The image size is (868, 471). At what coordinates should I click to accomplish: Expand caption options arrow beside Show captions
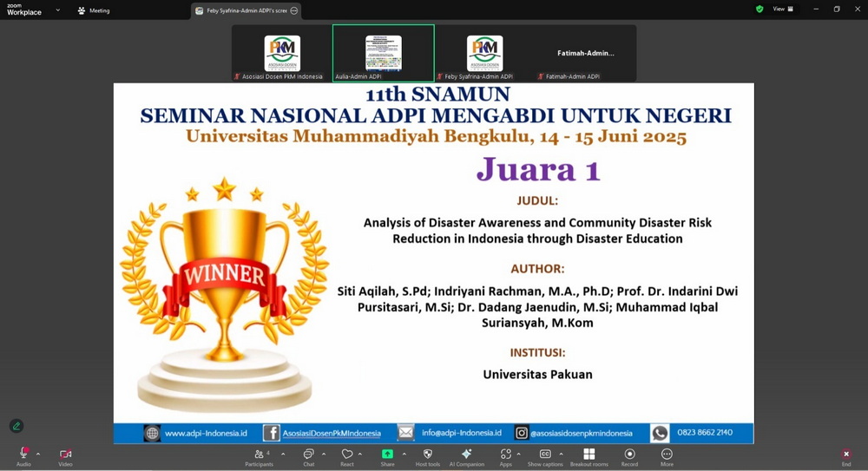pos(562,454)
